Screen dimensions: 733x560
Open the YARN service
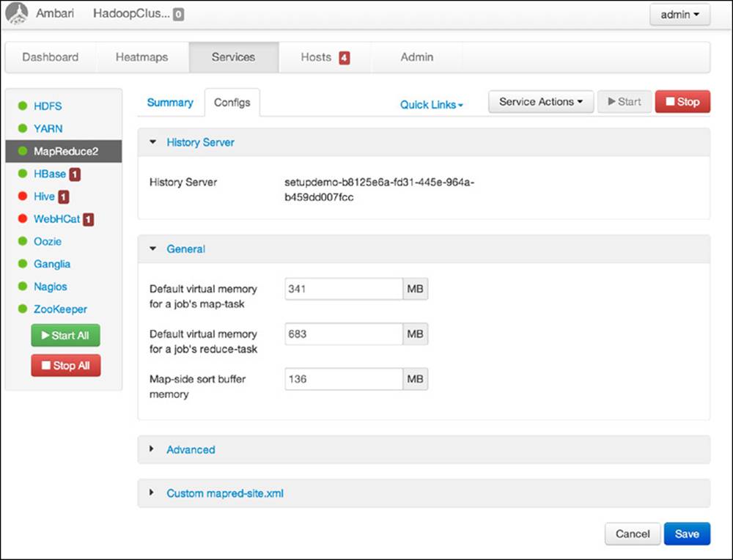point(48,128)
